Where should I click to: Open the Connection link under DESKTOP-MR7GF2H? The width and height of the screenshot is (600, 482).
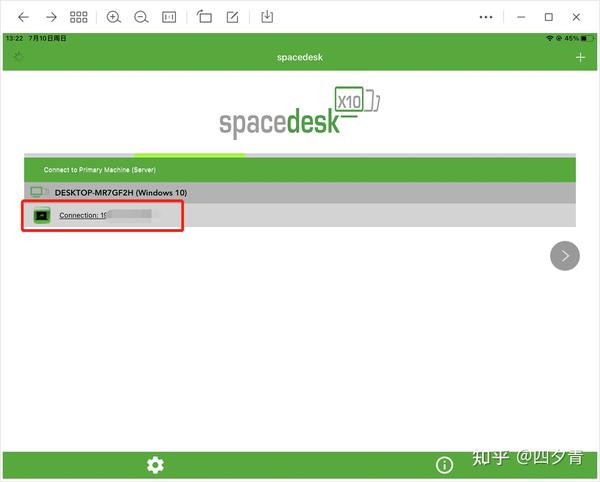click(105, 215)
